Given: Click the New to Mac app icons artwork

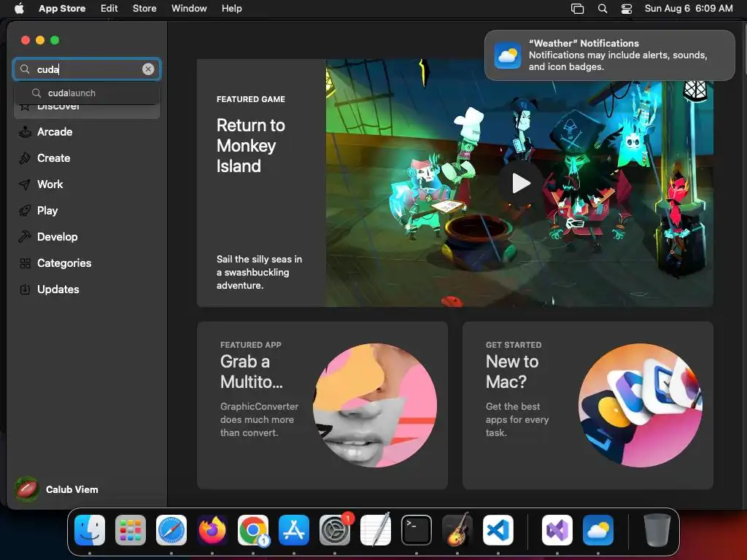Looking at the screenshot, I should tap(640, 405).
